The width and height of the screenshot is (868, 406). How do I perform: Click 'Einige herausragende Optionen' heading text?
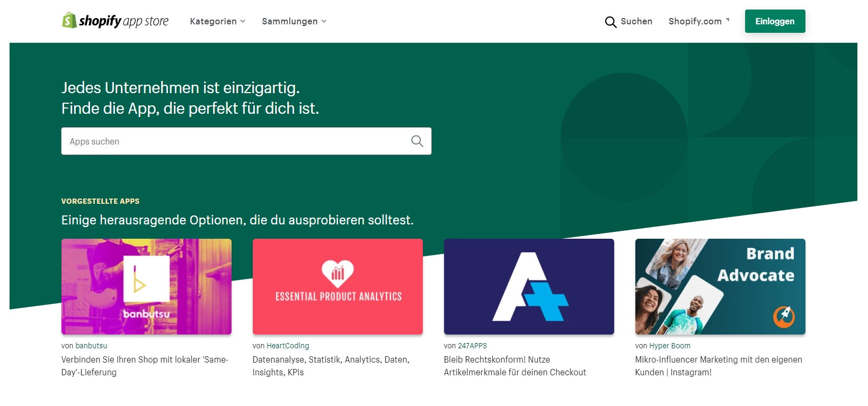tap(237, 220)
